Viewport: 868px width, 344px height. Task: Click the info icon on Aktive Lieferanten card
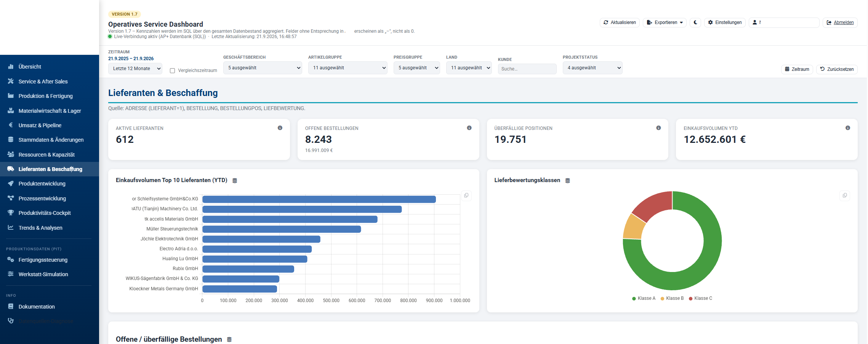(280, 128)
